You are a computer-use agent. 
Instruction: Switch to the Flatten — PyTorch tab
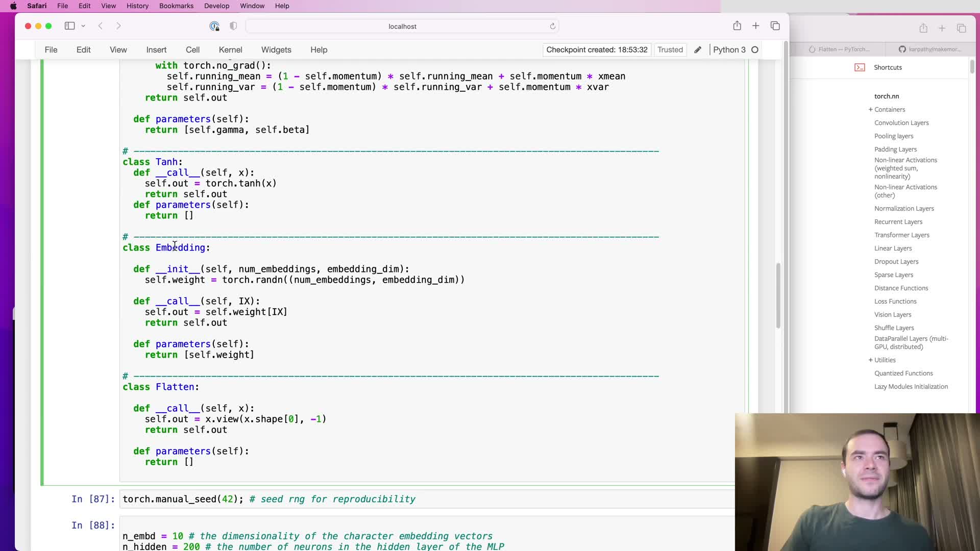pos(840,49)
